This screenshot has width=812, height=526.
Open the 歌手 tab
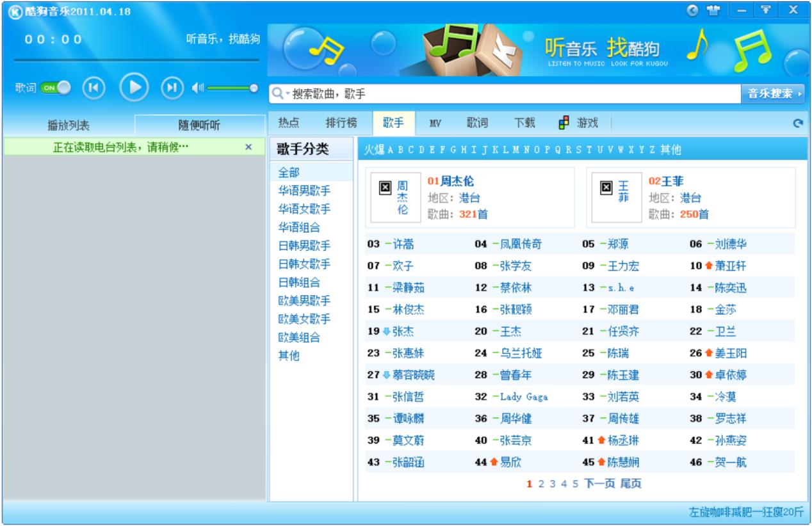point(394,123)
